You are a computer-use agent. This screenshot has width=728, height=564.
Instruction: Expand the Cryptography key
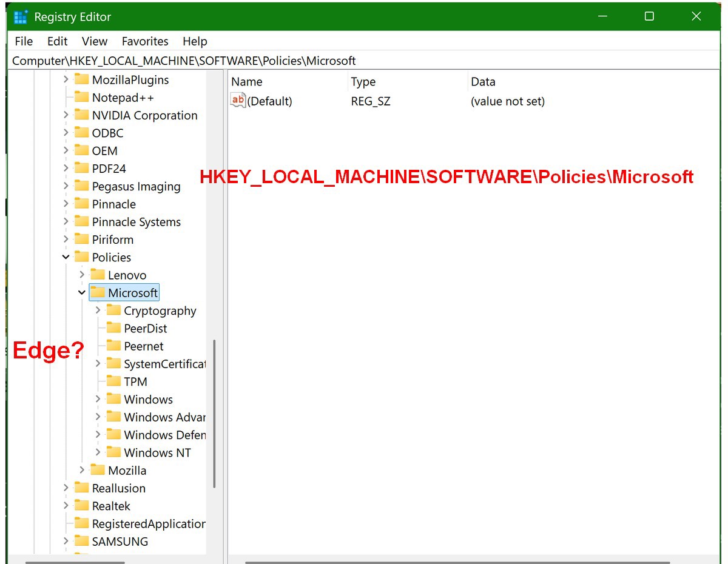(98, 311)
